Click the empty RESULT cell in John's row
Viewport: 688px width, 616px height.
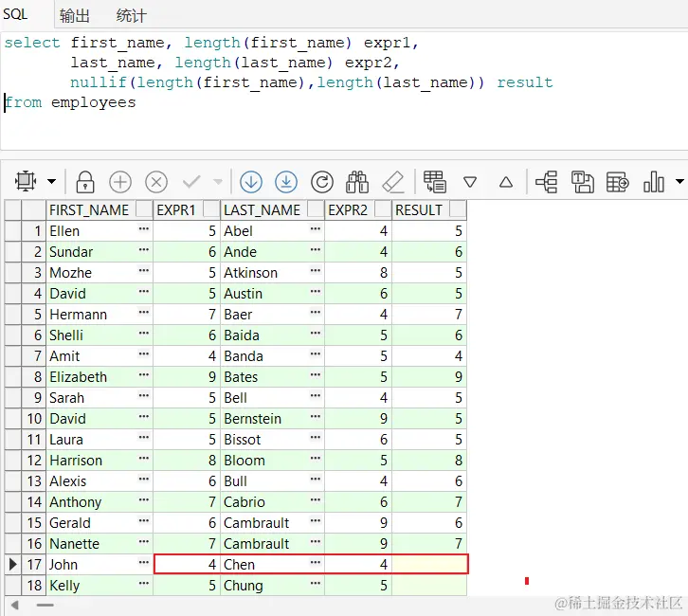click(x=429, y=564)
